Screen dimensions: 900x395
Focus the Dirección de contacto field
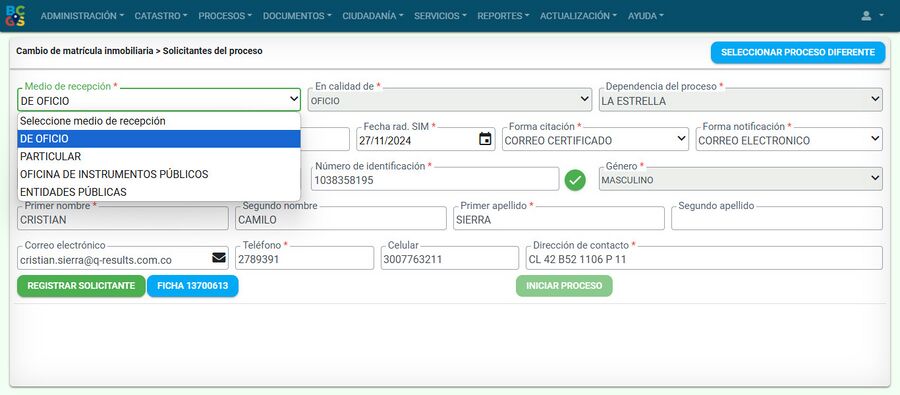pos(704,258)
